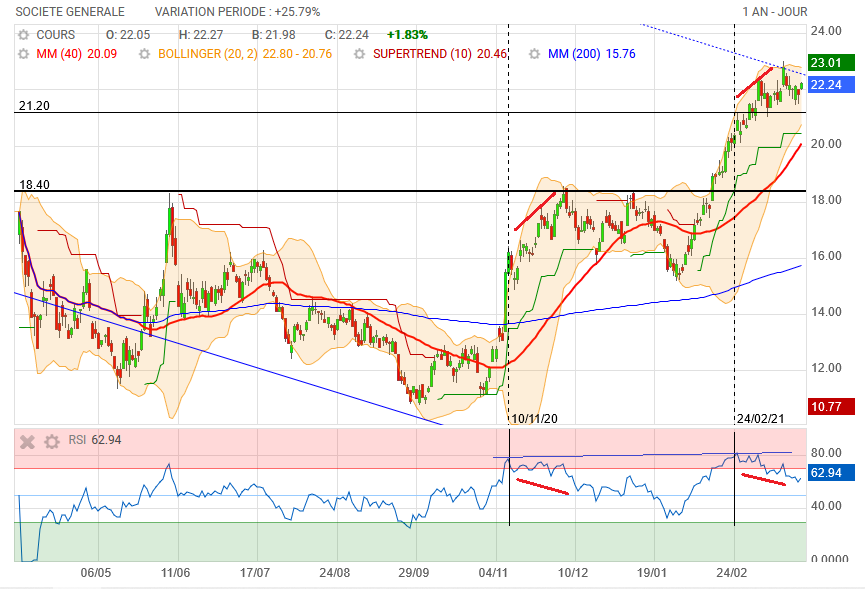Click the 16.00 price axis label
The height and width of the screenshot is (589, 865).
pyautogui.click(x=826, y=256)
